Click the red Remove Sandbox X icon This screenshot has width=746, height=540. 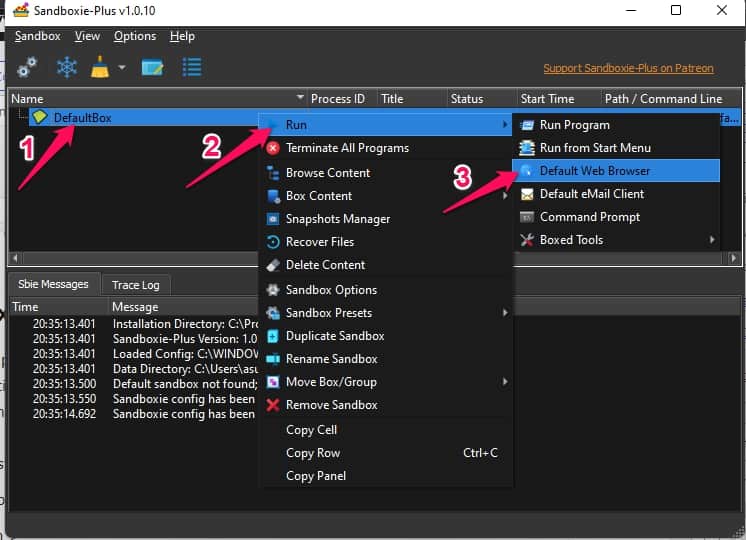273,405
